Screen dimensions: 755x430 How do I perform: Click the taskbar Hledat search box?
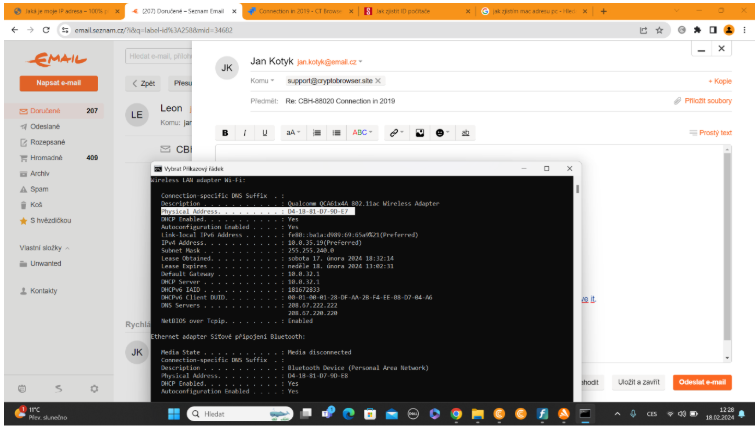tap(240, 414)
